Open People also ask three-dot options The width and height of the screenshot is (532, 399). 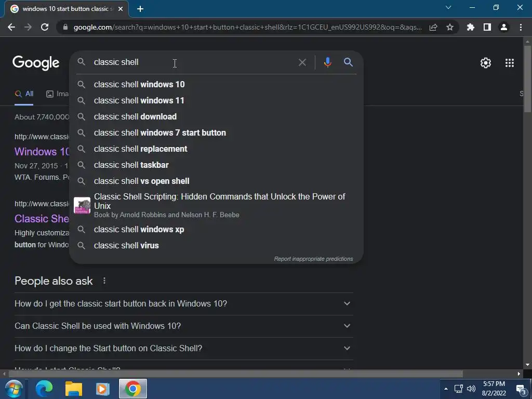(104, 281)
